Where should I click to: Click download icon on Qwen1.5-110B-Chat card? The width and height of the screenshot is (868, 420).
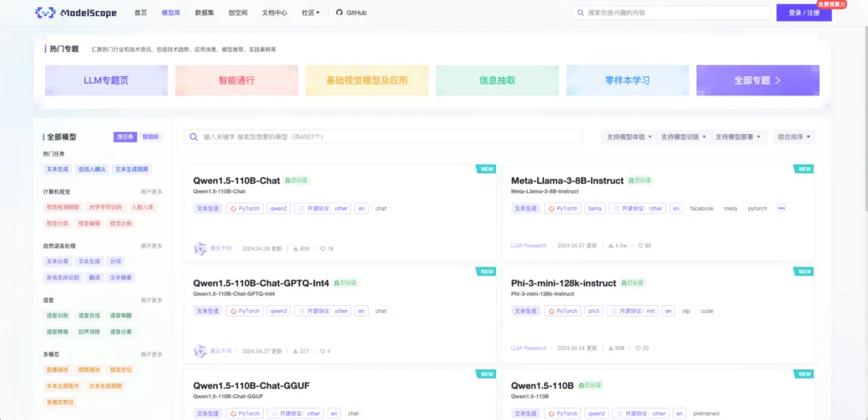point(296,249)
